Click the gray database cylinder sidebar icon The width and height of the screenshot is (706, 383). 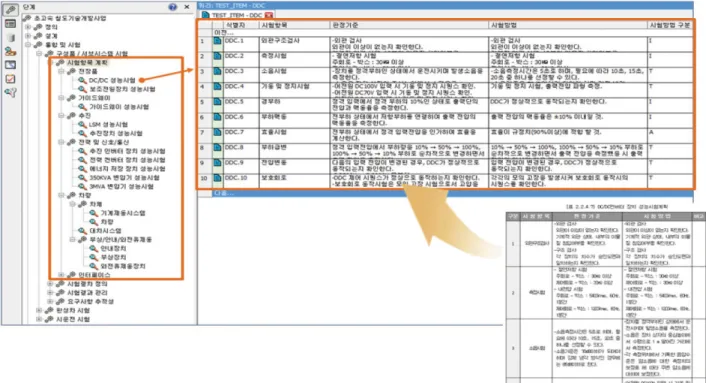pos(11,37)
